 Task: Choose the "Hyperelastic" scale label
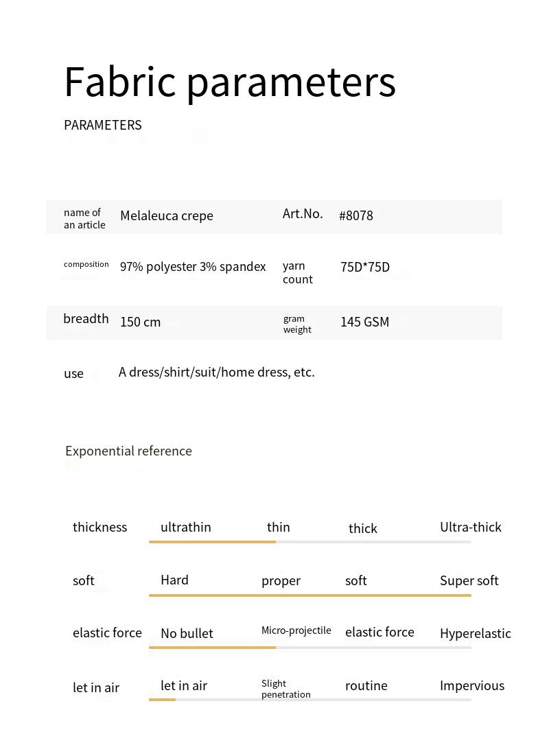pyautogui.click(x=476, y=633)
